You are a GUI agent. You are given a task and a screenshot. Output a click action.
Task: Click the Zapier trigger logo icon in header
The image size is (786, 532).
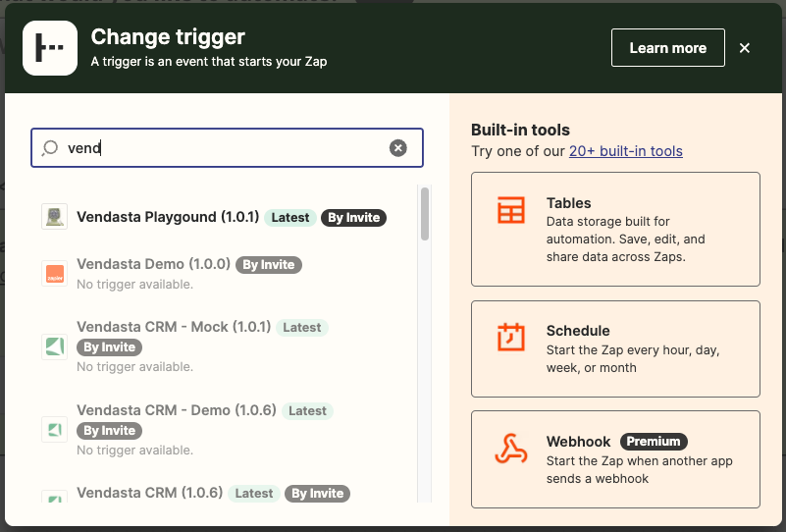coord(49,48)
